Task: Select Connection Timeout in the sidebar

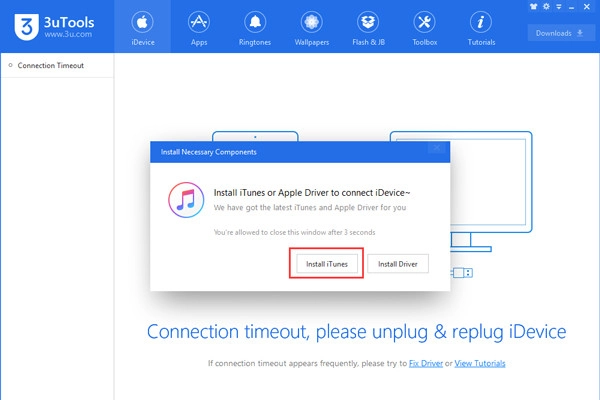Action: [x=50, y=66]
